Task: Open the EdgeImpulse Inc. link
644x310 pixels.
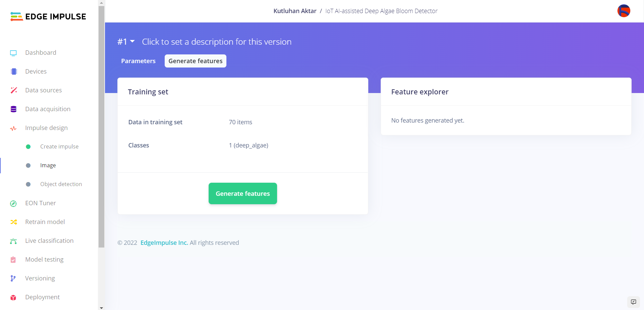Action: 164,243
